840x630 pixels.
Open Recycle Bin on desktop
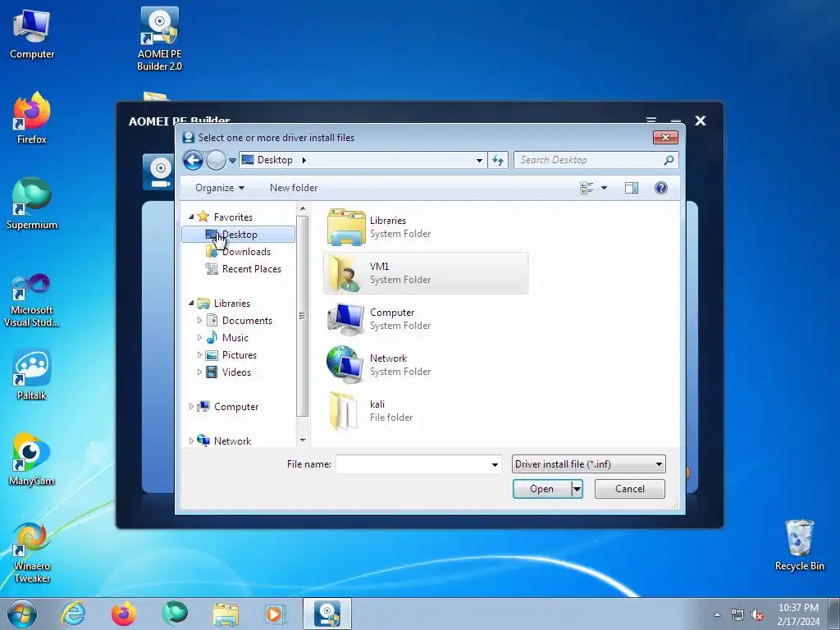799,546
